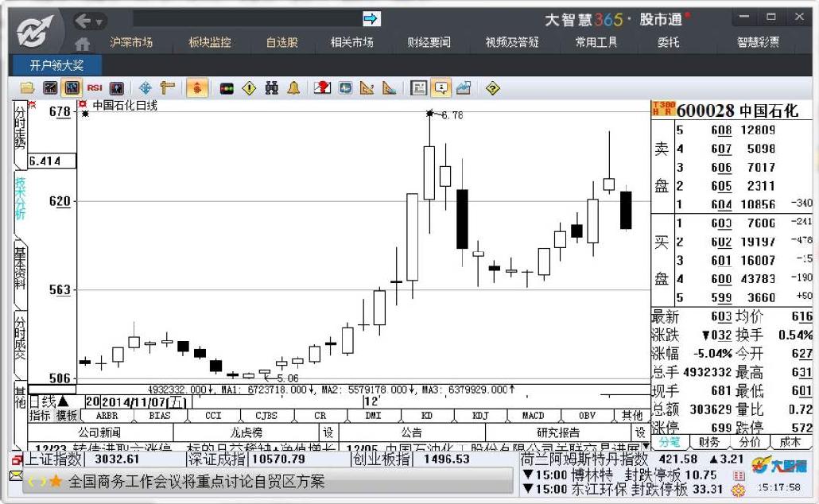The image size is (819, 504).
Task: Click the red question mark chart icon
Action: tap(322, 88)
